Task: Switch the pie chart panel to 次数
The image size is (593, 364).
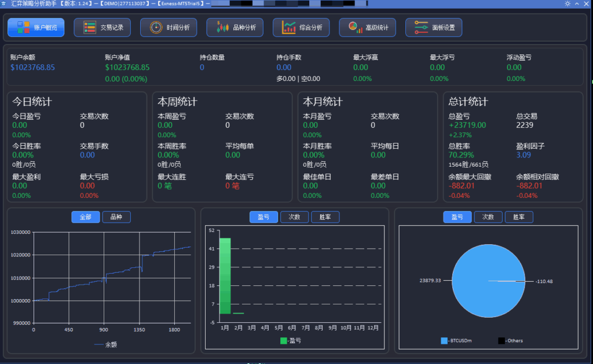Action: pos(488,217)
